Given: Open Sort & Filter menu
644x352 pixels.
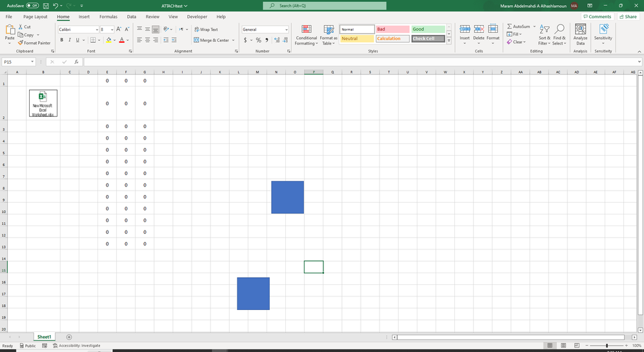Looking at the screenshot, I should coord(545,35).
